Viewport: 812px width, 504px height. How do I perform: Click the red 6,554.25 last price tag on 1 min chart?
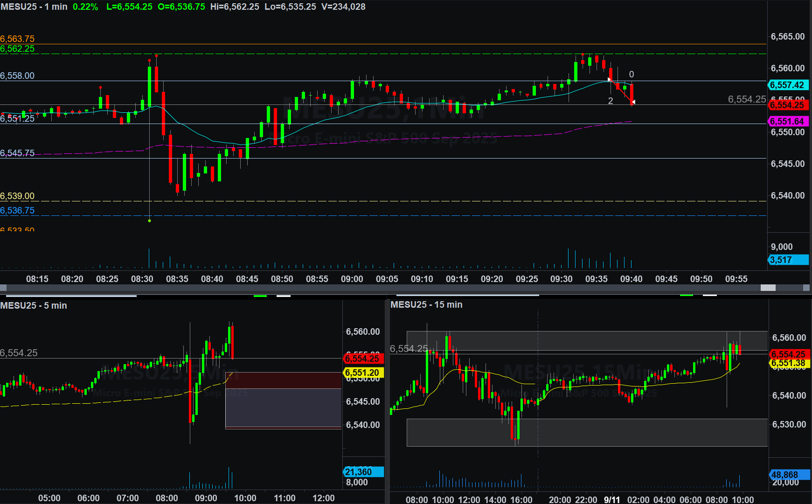point(787,105)
